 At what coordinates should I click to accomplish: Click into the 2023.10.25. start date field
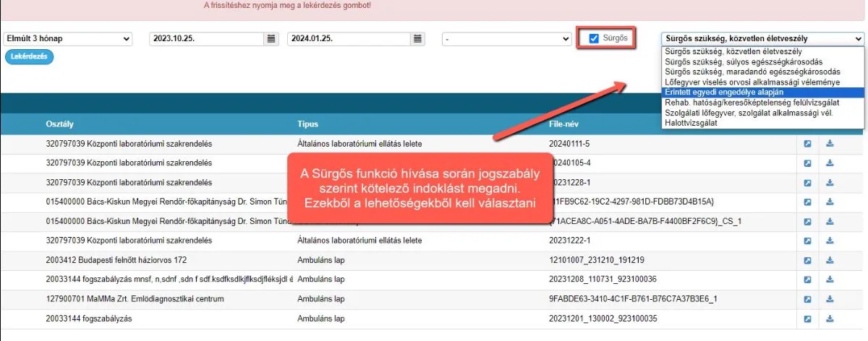point(207,38)
